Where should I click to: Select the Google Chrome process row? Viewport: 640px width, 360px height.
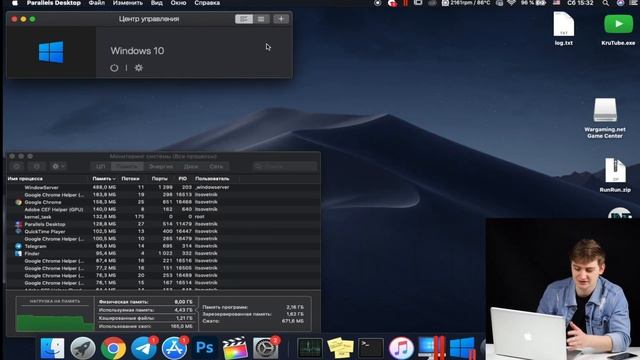[163, 202]
